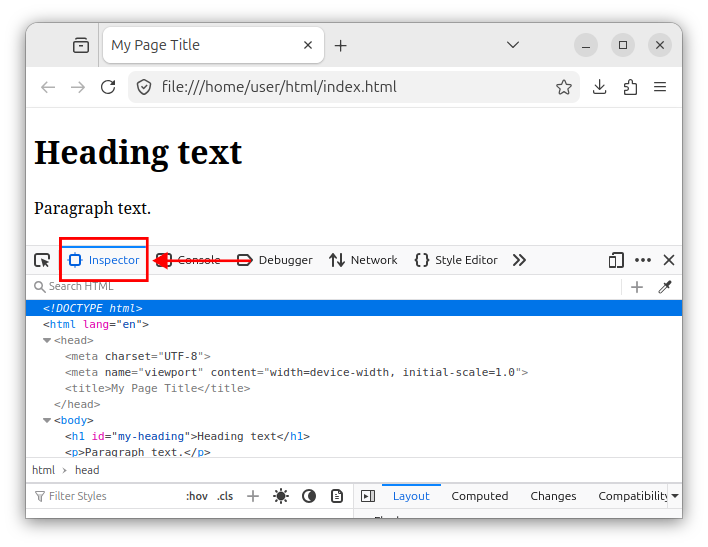Bookmark this page with the star
This screenshot has width=708, height=547.
(x=564, y=87)
